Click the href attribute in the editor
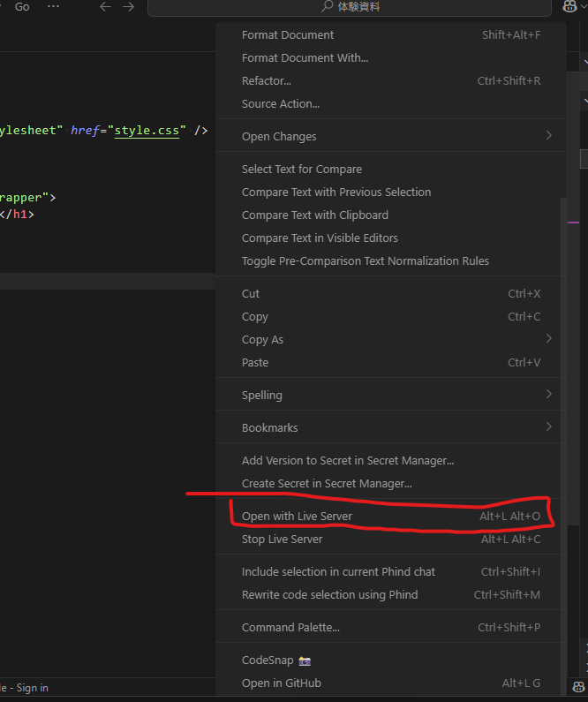Screen dimensions: 588x702 pyautogui.click(x=85, y=131)
